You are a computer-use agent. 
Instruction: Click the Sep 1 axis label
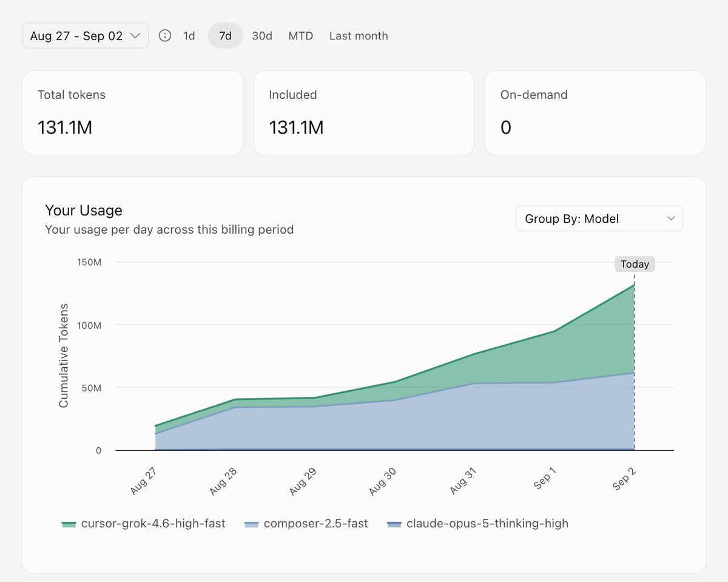[544, 479]
